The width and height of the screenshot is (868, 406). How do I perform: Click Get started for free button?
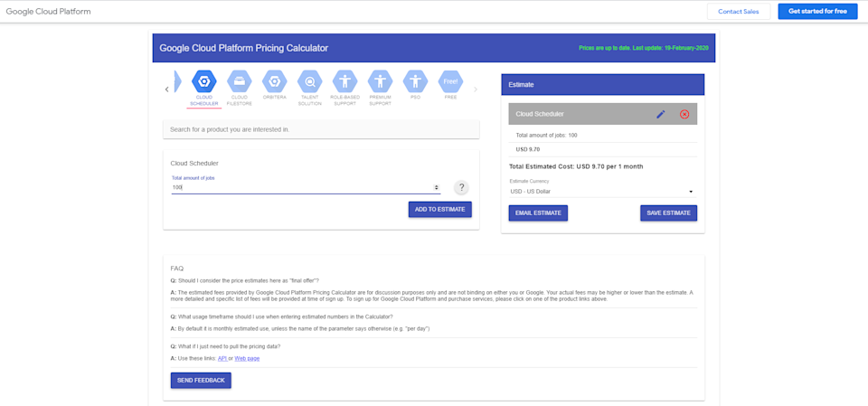817,12
